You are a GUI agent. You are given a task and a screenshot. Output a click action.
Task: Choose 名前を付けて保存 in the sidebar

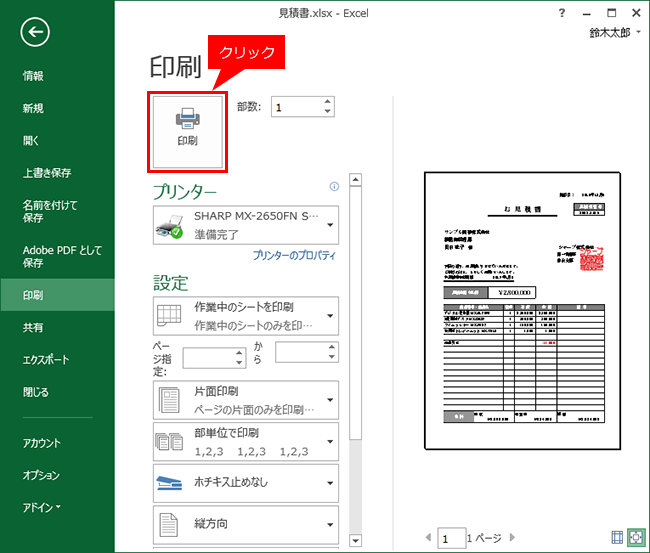click(x=50, y=211)
